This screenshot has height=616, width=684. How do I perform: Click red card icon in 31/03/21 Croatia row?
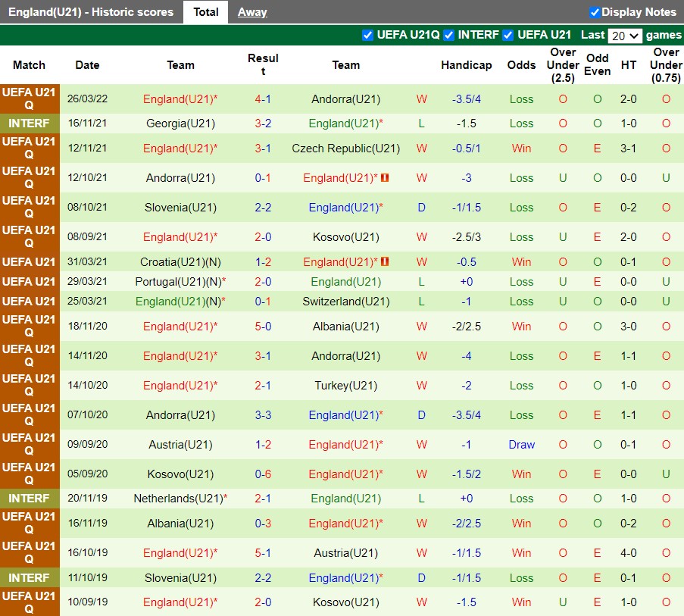385,262
